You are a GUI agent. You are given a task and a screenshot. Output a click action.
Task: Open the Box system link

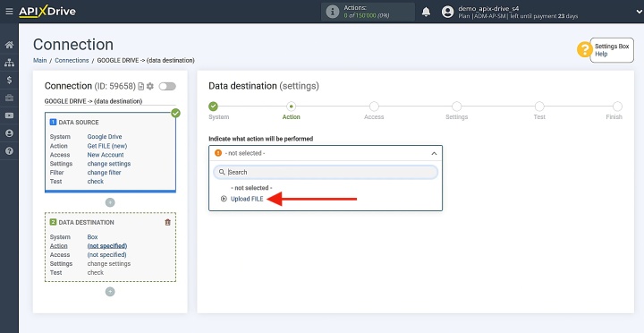coord(92,237)
